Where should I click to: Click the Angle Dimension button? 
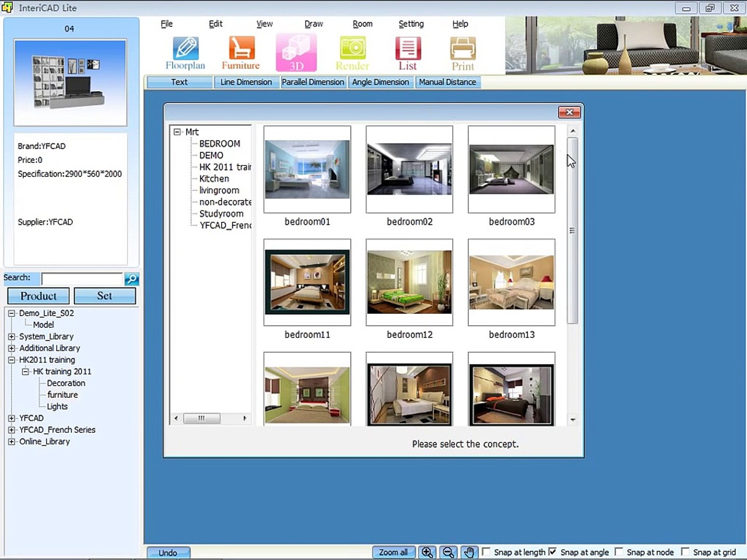(380, 82)
